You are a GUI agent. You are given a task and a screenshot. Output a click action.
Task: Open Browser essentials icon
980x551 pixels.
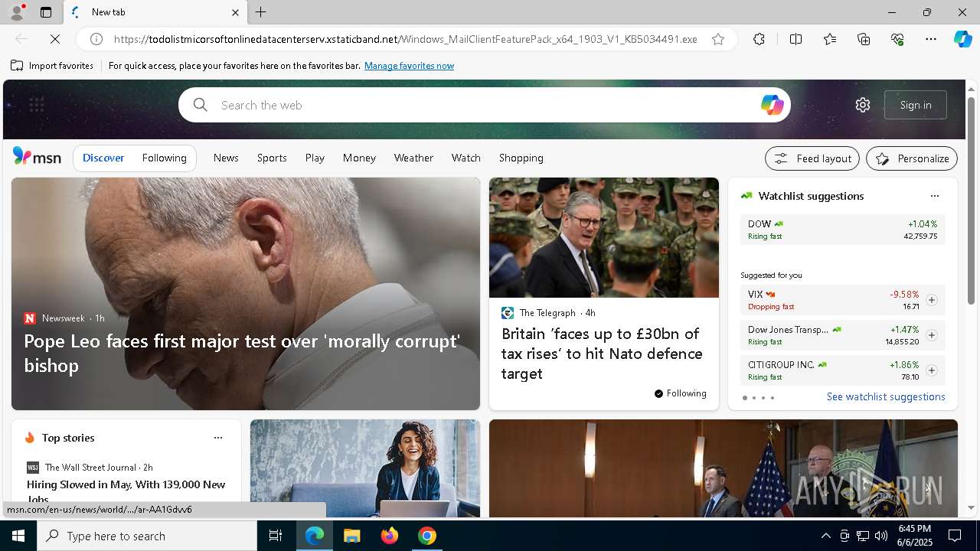click(897, 39)
